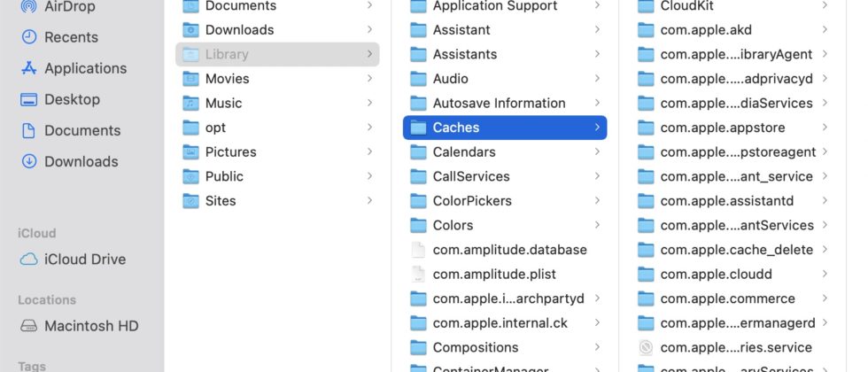Screen dimensions: 868x372
Task: Expand the Pictures folder chevron
Action: (x=369, y=152)
